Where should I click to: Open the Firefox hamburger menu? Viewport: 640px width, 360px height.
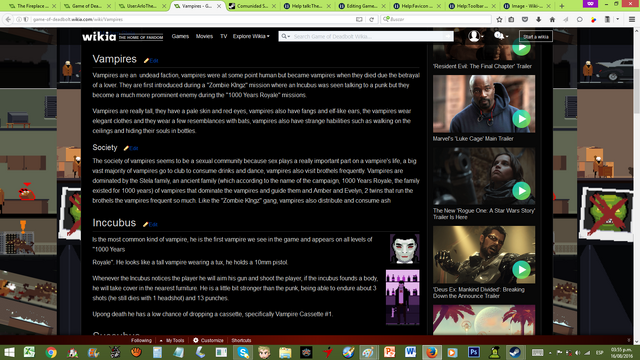(631, 19)
